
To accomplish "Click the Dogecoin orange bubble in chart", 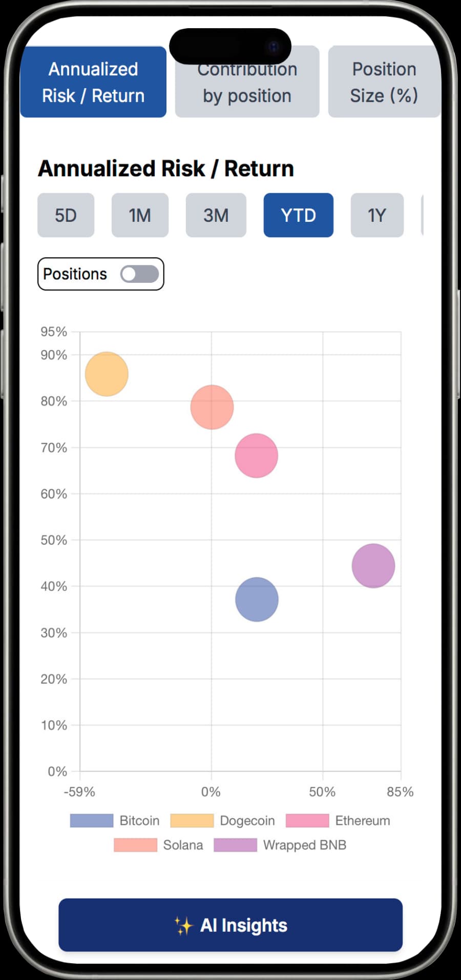I will click(x=107, y=374).
